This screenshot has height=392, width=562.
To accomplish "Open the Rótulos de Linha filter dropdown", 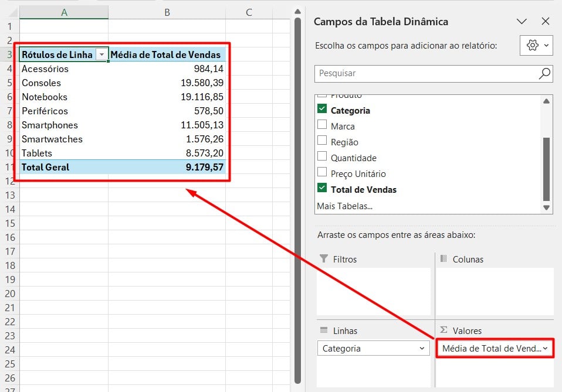I will click(x=102, y=54).
